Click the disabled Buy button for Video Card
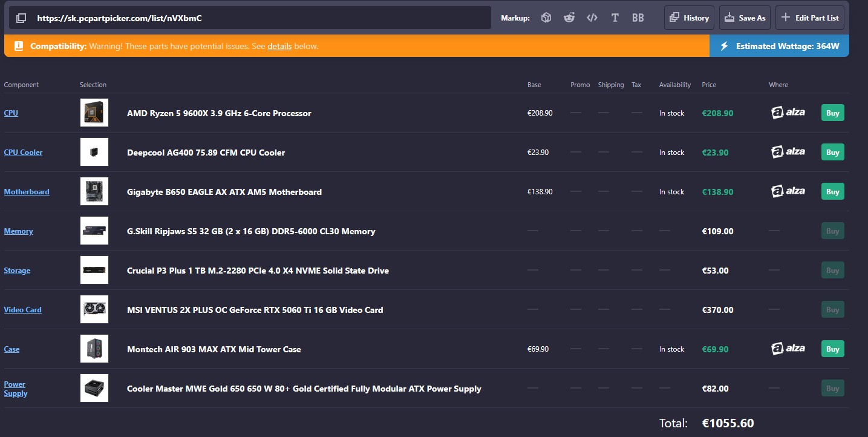This screenshot has height=437, width=868. pos(833,309)
